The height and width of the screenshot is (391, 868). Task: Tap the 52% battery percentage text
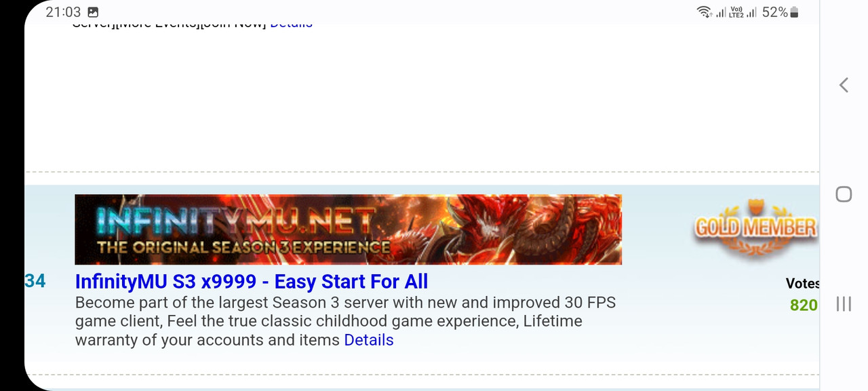click(x=774, y=12)
